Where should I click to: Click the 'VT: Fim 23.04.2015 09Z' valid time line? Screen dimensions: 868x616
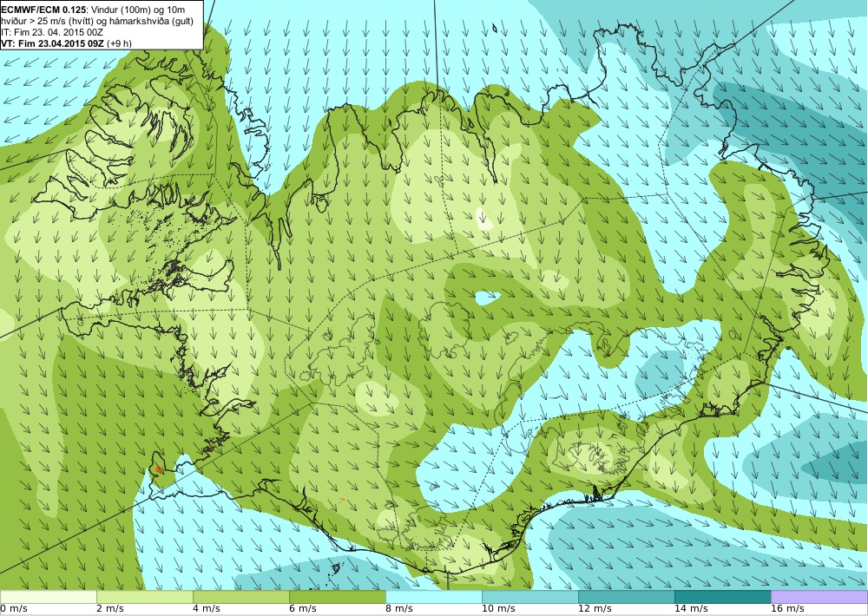(67, 43)
